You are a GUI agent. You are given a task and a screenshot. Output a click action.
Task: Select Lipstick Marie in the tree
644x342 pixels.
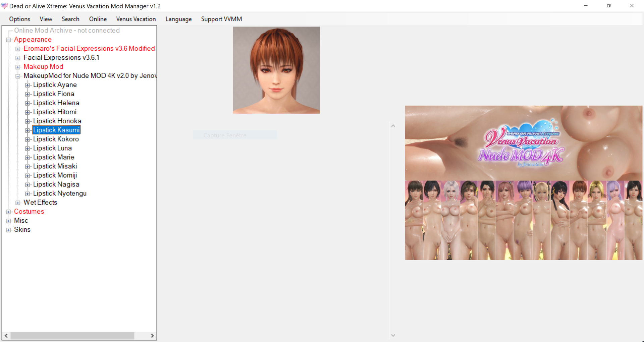coord(54,157)
